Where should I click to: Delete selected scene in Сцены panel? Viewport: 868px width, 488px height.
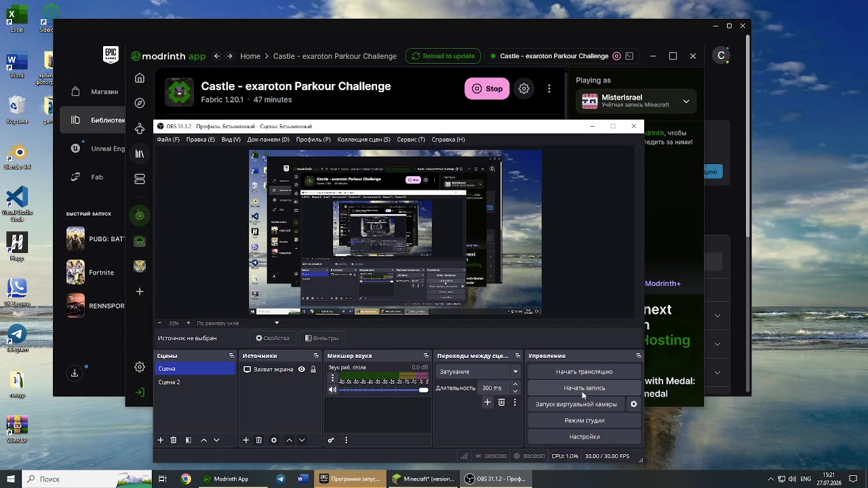[174, 440]
